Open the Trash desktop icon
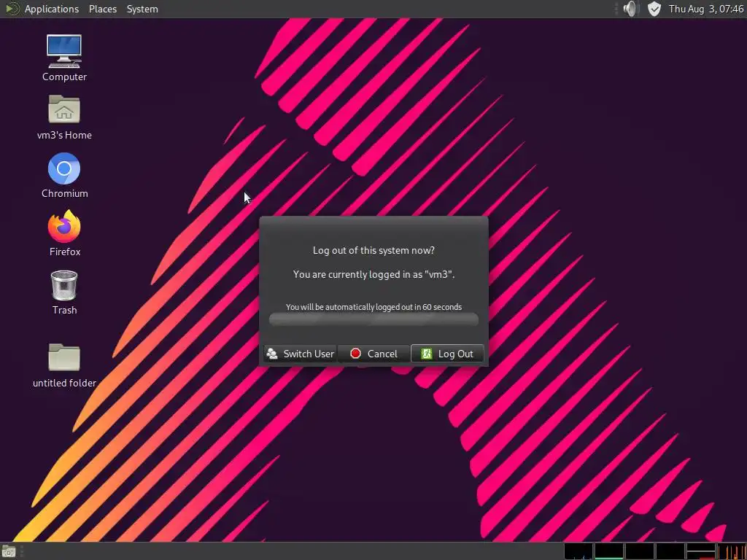This screenshot has width=747, height=560. (64, 286)
